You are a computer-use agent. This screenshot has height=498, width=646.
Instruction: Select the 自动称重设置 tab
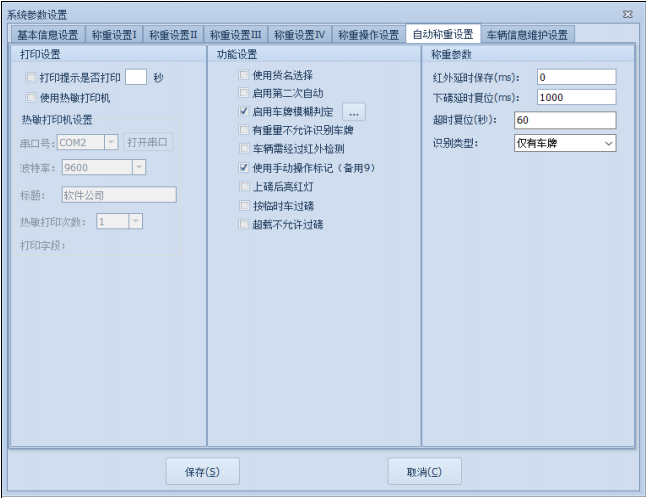pos(443,34)
